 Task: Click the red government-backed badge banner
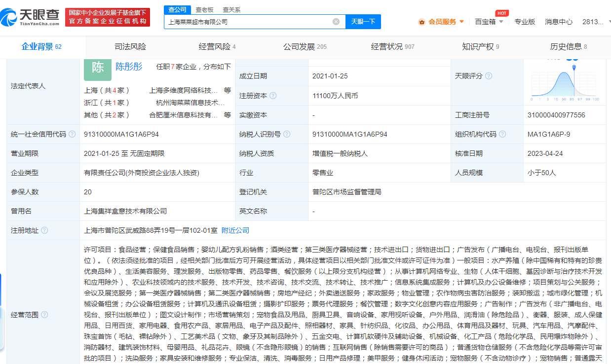pyautogui.click(x=108, y=17)
